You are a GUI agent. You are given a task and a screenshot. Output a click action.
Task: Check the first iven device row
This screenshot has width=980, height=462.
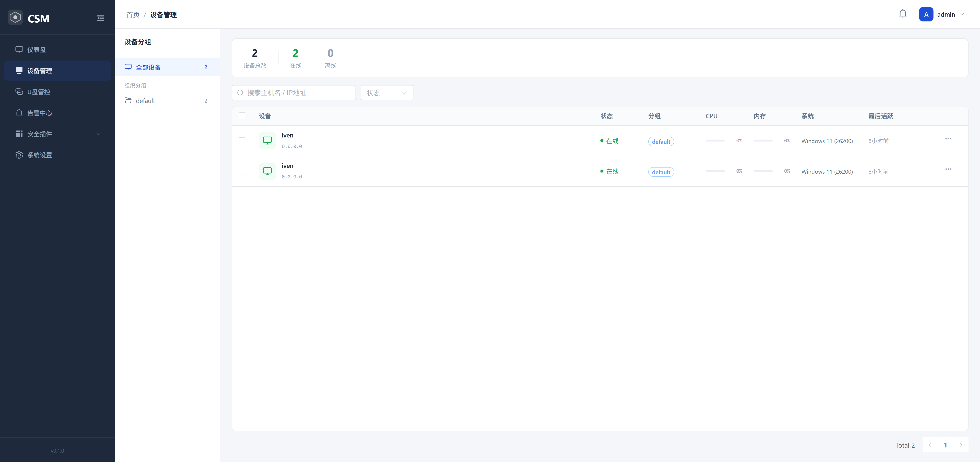(x=242, y=141)
